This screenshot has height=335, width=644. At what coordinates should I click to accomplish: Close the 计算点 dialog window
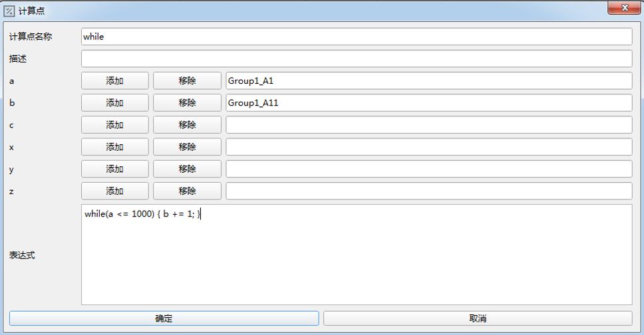point(625,7)
